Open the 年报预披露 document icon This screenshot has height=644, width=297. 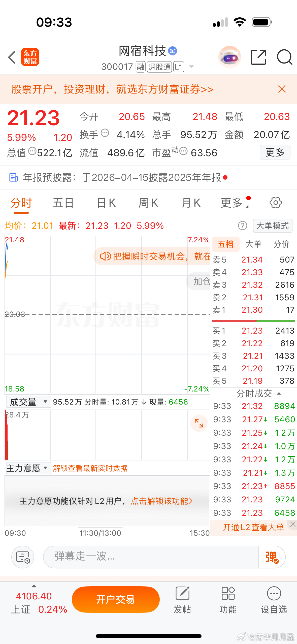[13, 177]
